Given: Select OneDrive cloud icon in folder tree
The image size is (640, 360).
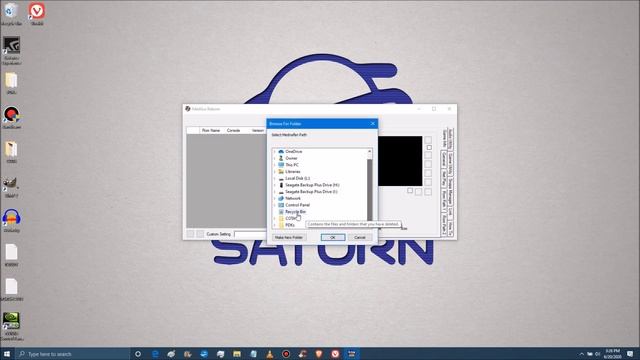Looking at the screenshot, I should pyautogui.click(x=281, y=151).
